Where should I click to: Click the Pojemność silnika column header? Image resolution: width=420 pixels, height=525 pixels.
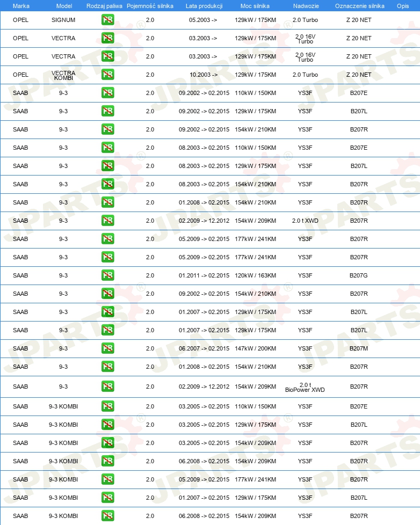pyautogui.click(x=150, y=6)
